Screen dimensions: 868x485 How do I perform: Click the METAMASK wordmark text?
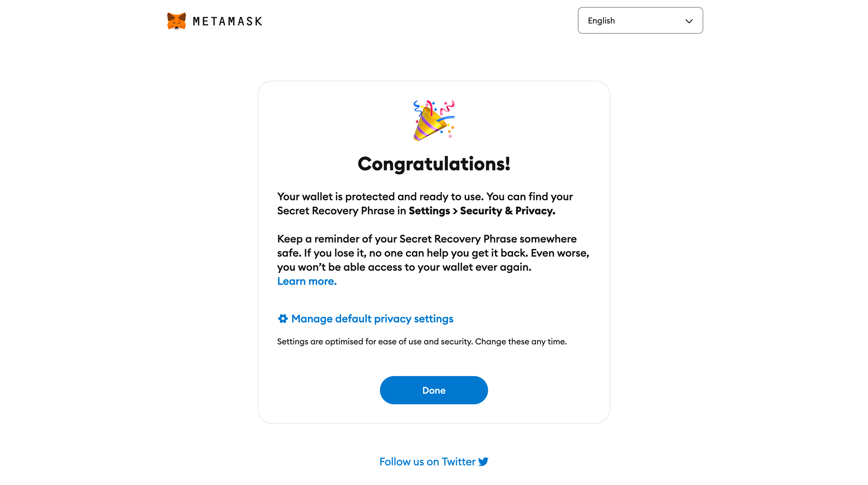coord(227,21)
